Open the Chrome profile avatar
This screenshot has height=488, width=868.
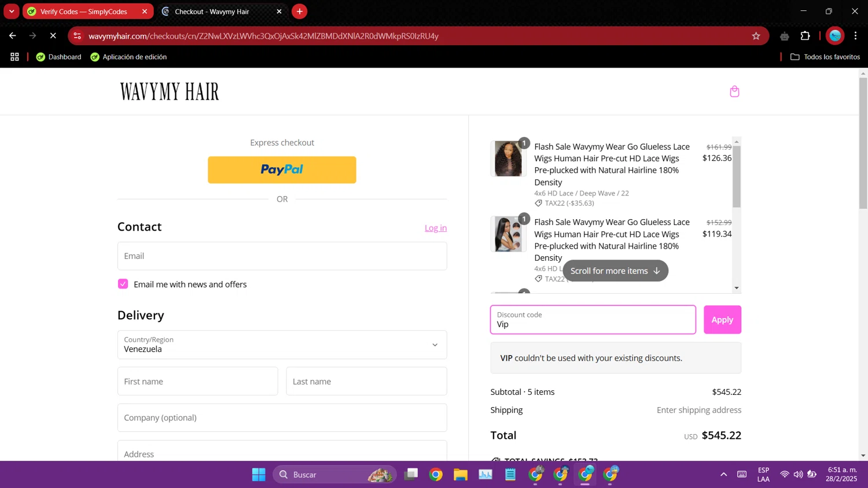pyautogui.click(x=835, y=36)
